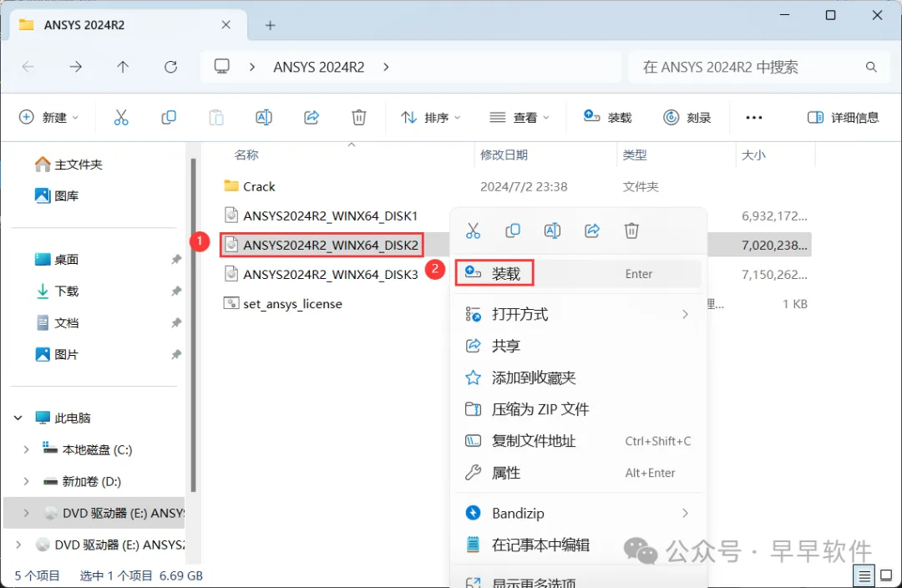Expand 新加卷 (D:) tree node

point(26,481)
